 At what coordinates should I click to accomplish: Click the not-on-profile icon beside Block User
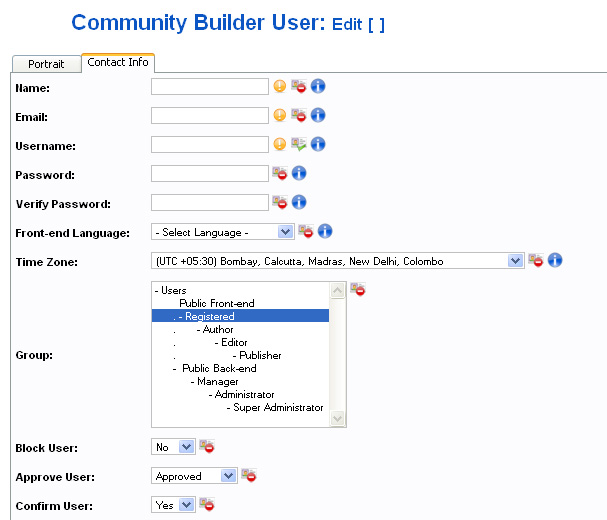[x=207, y=446]
